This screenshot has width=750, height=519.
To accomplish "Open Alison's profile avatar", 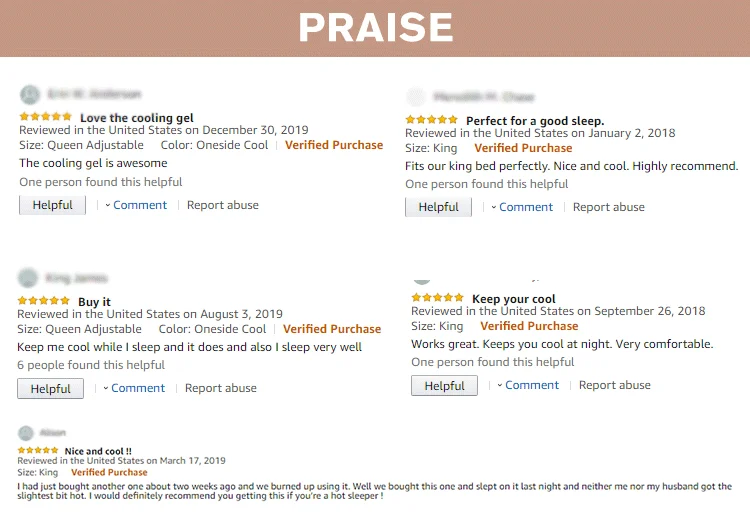I will pyautogui.click(x=26, y=433).
